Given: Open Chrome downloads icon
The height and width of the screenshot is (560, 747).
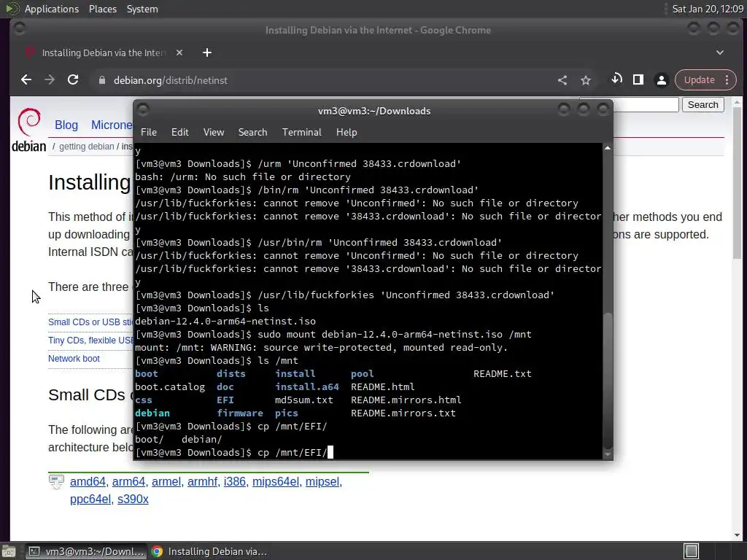Looking at the screenshot, I should pos(616,79).
